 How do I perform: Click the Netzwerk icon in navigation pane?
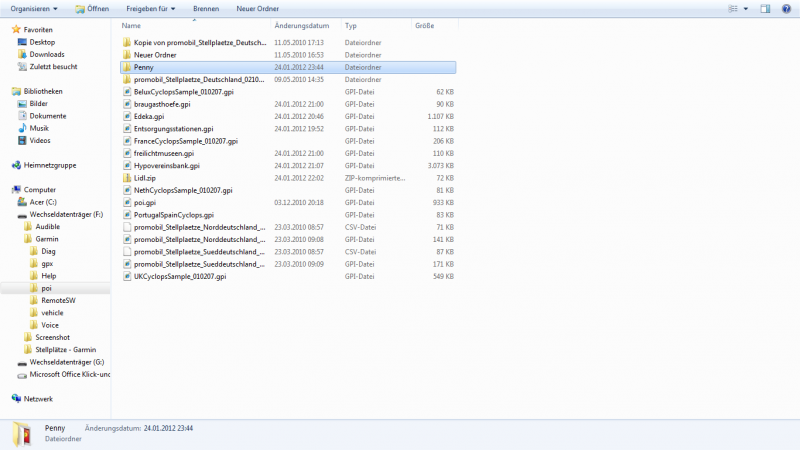[x=16, y=398]
